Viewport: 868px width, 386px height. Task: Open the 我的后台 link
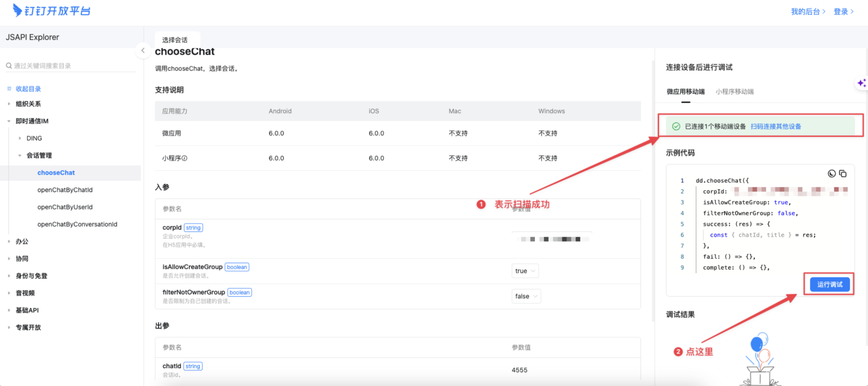pos(808,12)
